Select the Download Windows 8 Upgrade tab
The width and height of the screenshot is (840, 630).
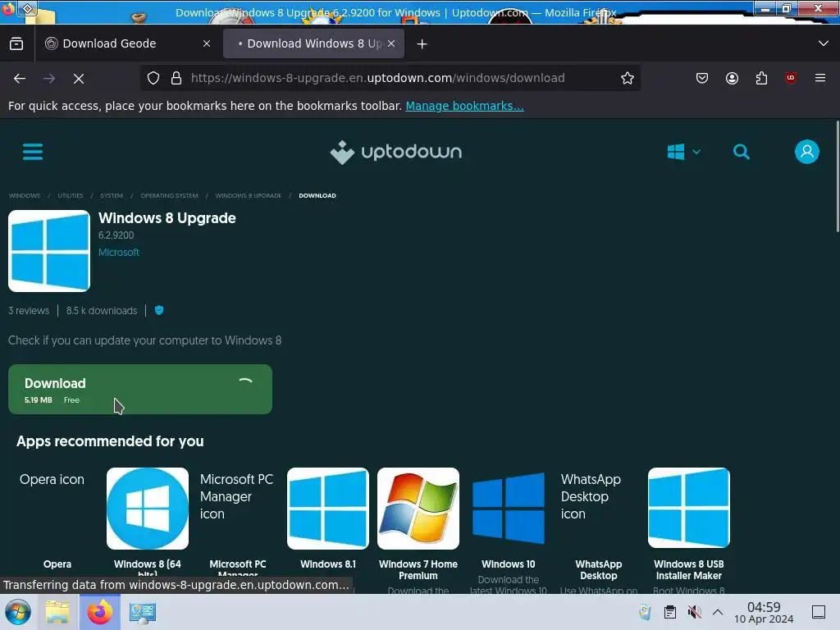click(314, 44)
